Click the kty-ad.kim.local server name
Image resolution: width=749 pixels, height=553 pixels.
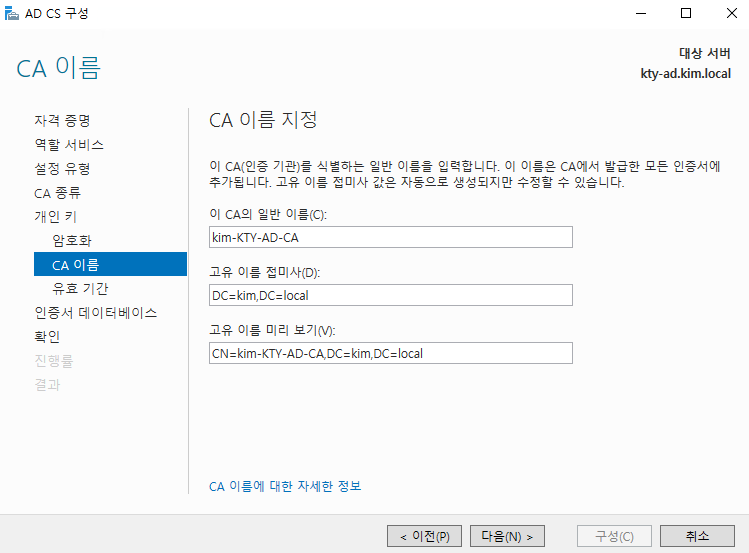(685, 74)
